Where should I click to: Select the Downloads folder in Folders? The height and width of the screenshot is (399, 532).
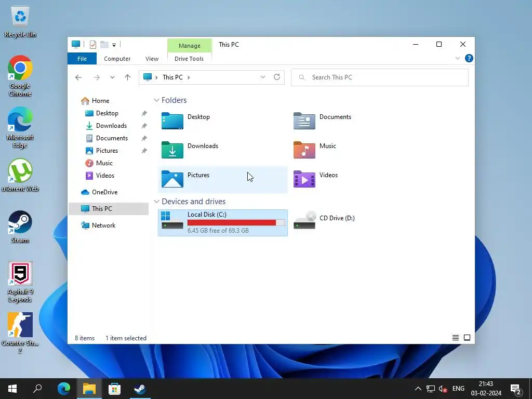222,150
